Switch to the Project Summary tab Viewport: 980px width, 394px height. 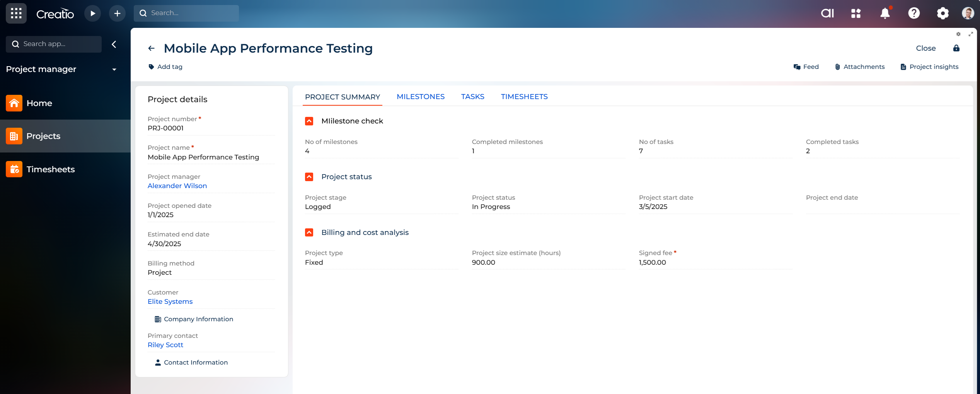tap(343, 97)
